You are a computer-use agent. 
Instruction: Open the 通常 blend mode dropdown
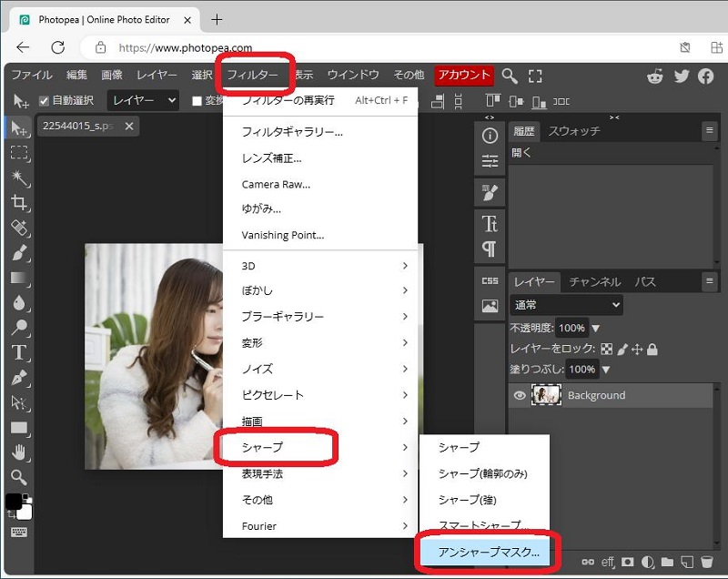click(564, 304)
